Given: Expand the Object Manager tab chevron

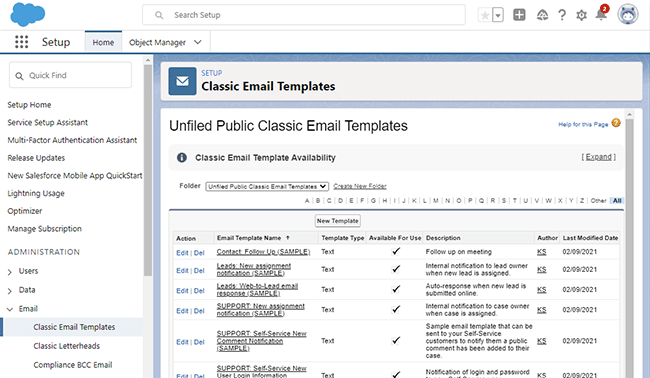Looking at the screenshot, I should tap(198, 42).
